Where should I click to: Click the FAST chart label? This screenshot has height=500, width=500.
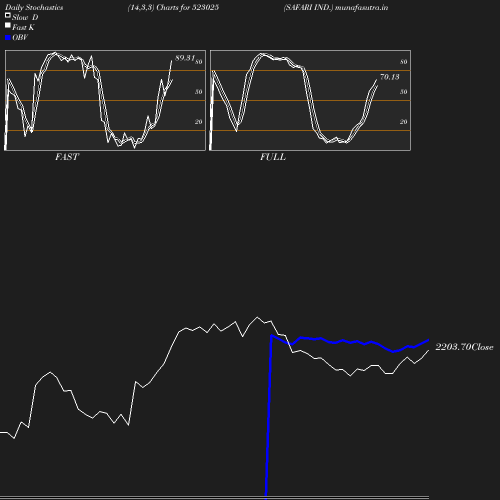(x=67, y=157)
